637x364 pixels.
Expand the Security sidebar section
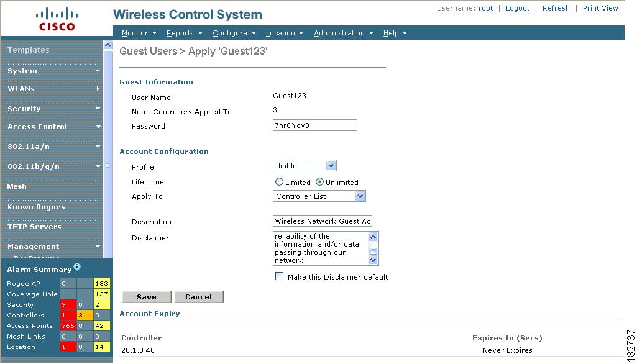52,109
